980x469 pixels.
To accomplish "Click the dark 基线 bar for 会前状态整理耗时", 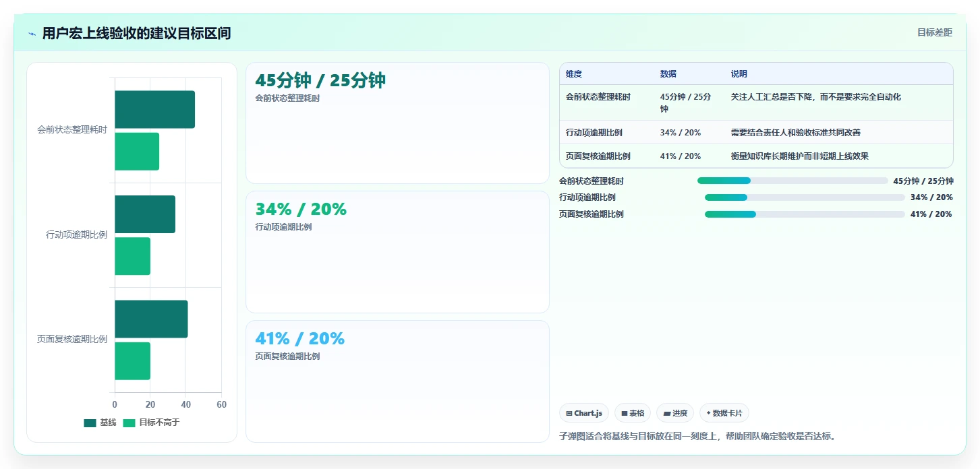I will tap(154, 109).
